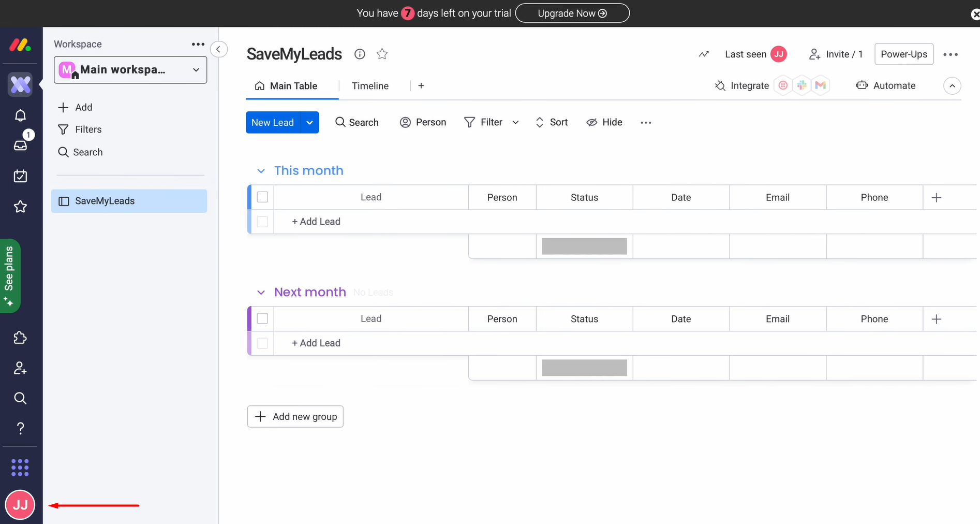Open the Slack integration hexagon
980x524 pixels.
(x=801, y=85)
